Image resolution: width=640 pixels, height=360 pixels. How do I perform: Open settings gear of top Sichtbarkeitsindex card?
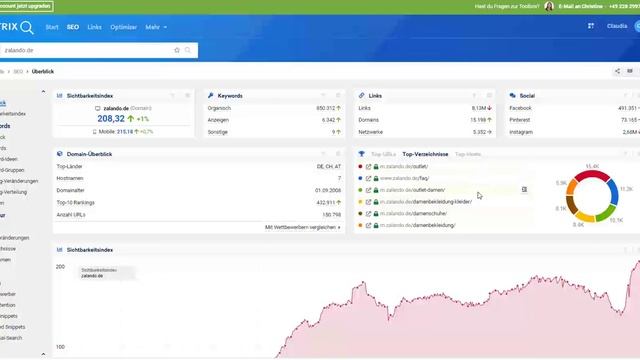(188, 96)
